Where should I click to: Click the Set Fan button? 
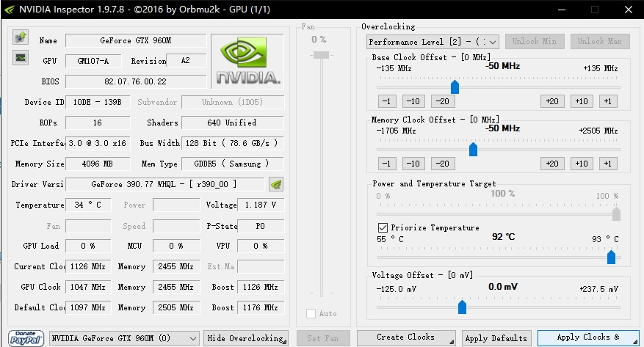(x=323, y=338)
